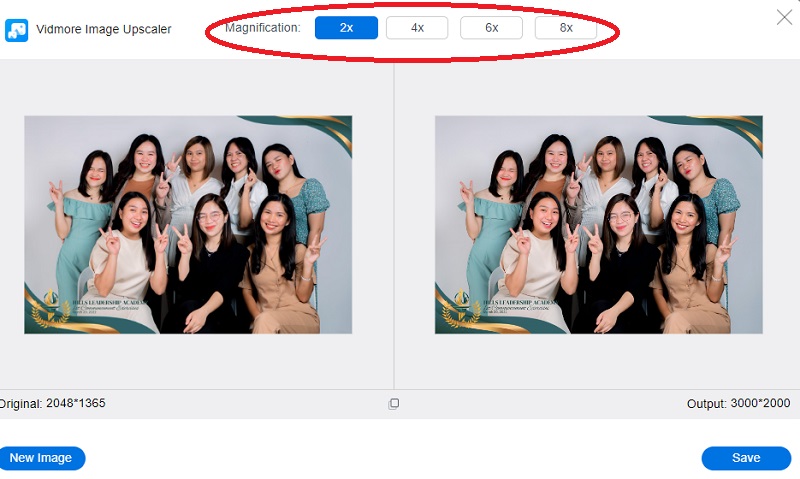
Task: Click the Magnification label
Action: 262,28
